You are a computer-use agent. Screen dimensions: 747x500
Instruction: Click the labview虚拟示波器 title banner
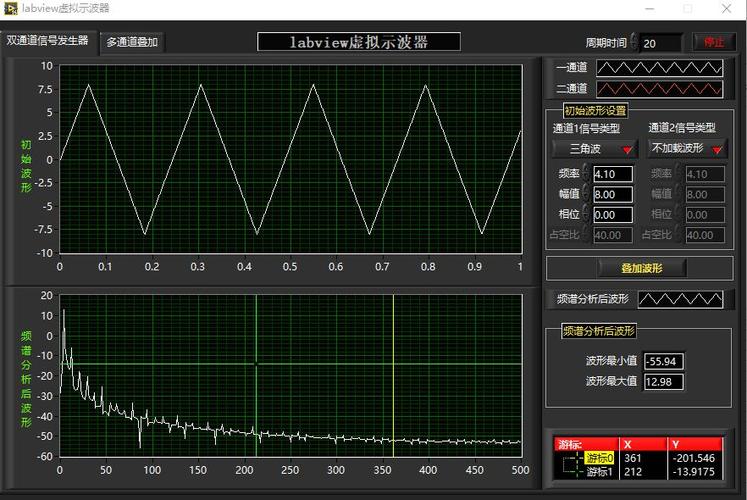(x=359, y=42)
